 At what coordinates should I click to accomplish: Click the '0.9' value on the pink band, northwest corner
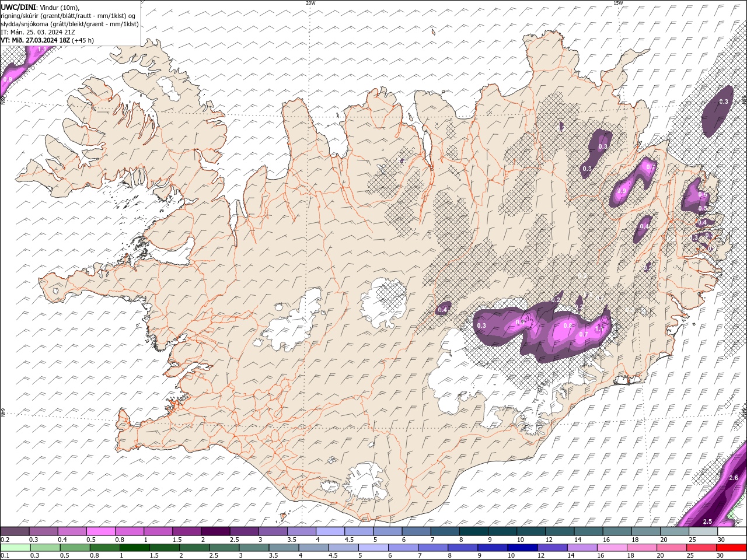8,79
